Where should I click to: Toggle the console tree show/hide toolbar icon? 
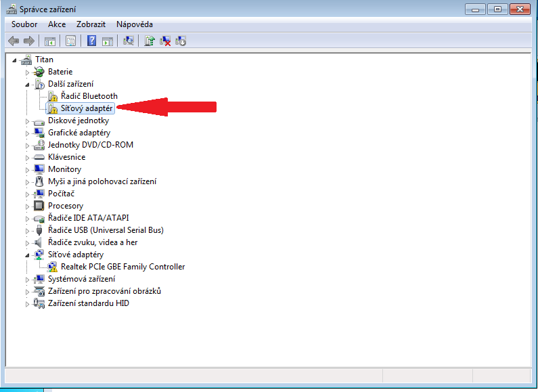coord(50,41)
